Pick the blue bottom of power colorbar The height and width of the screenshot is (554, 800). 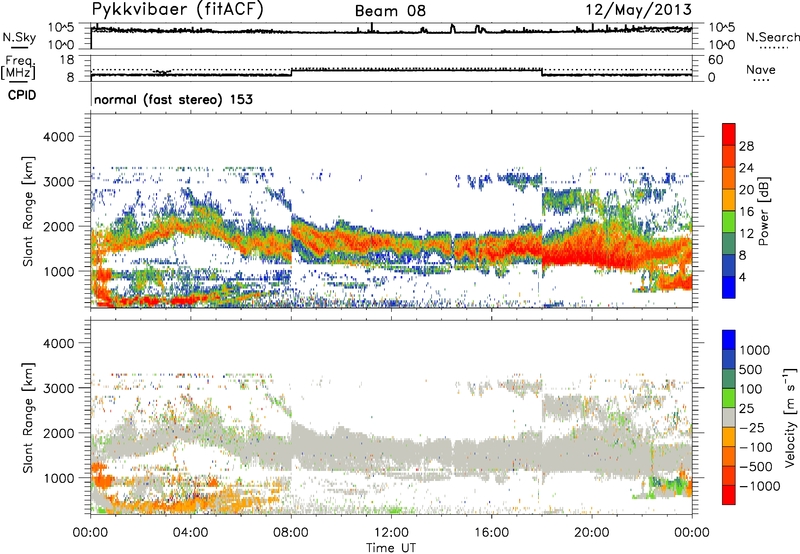(729, 287)
